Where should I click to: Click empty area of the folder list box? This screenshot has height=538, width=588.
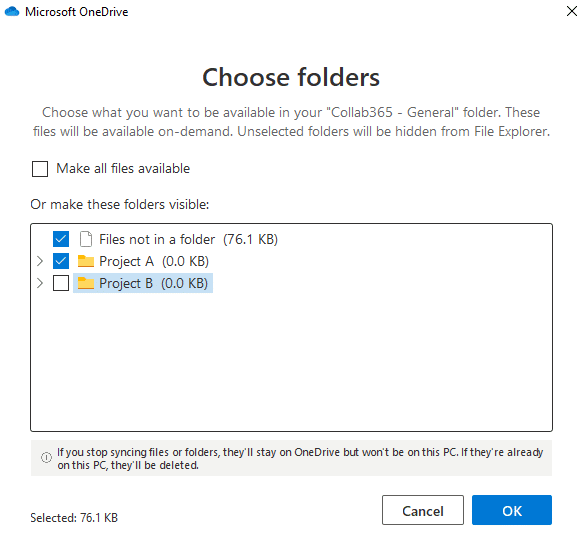291,360
